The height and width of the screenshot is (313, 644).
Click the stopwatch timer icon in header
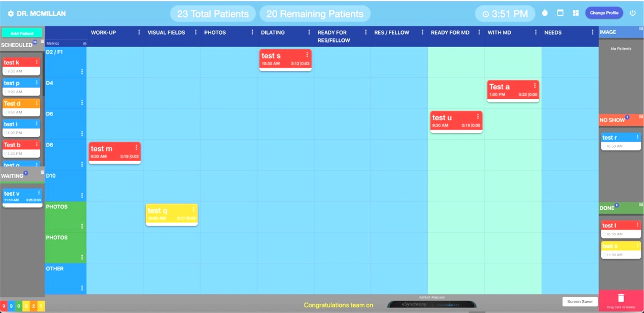coord(545,13)
